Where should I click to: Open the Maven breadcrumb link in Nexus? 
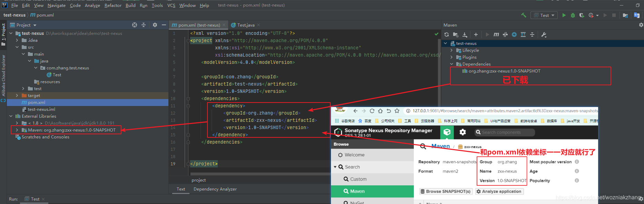(x=440, y=146)
